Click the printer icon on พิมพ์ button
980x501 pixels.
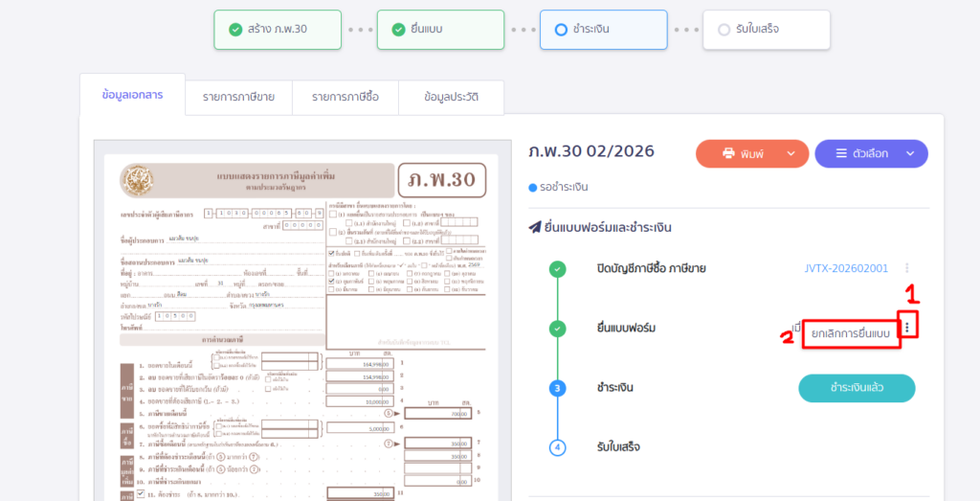point(728,153)
